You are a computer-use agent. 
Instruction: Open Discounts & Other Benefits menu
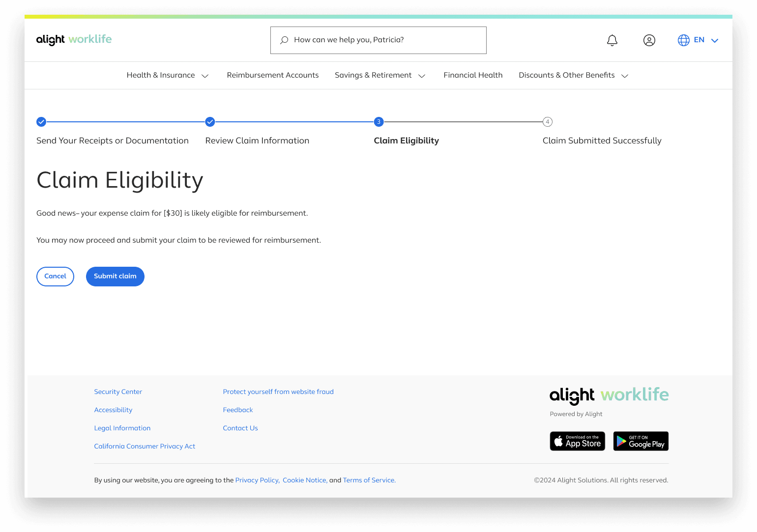click(x=574, y=75)
